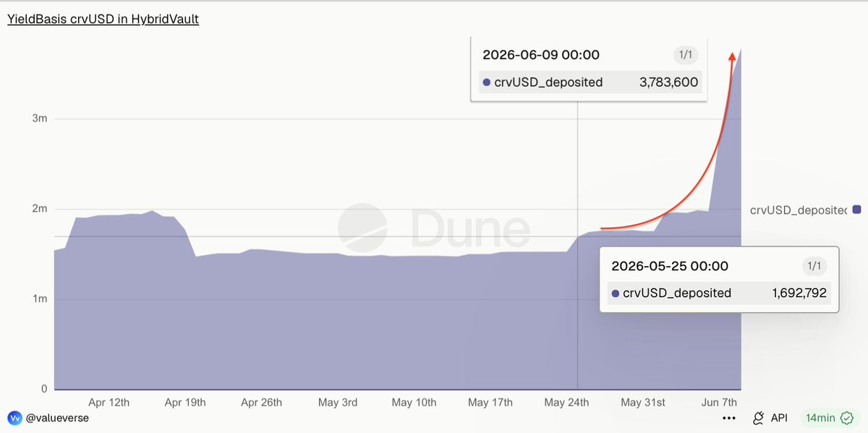Click the crvUSD_deposited dot in May tooltip
Image resolution: width=868 pixels, height=433 pixels.
coord(616,293)
